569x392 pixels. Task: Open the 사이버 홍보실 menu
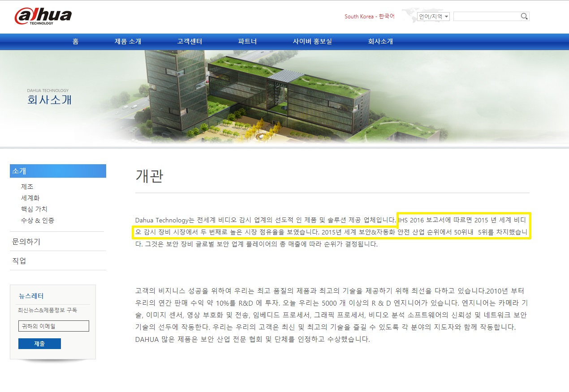pyautogui.click(x=312, y=42)
